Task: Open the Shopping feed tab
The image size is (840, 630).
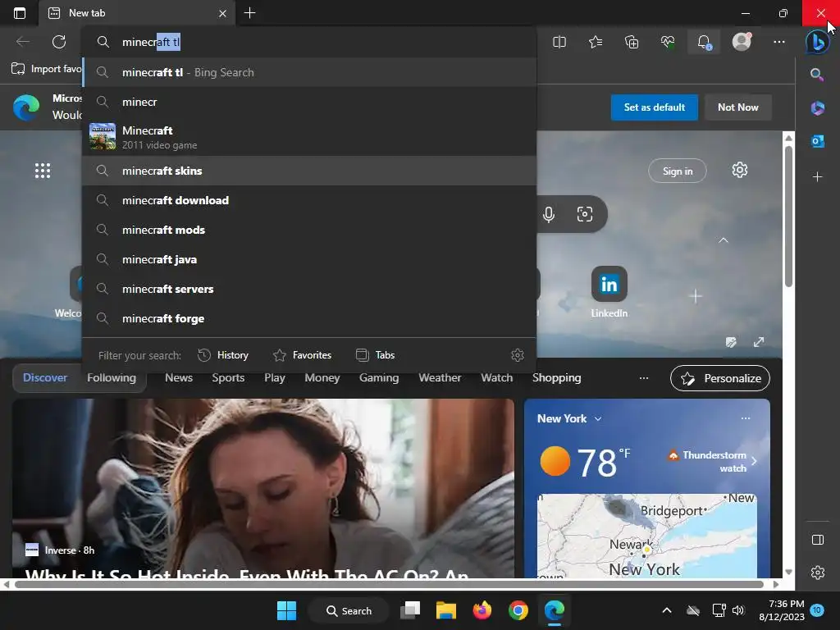Action: tap(557, 377)
